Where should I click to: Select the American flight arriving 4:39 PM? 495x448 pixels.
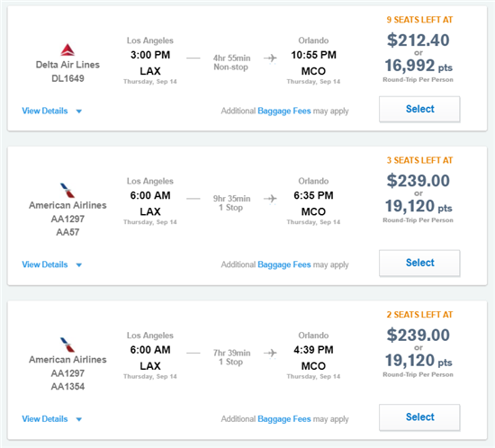coord(419,417)
